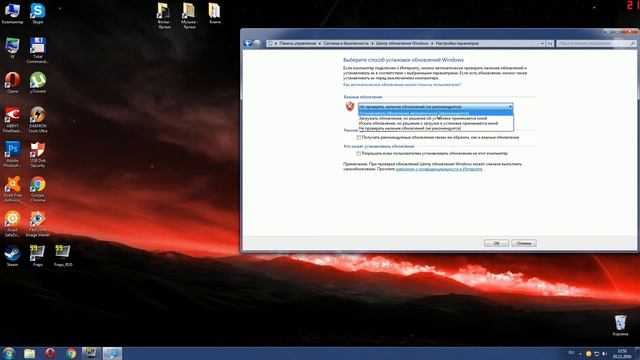
Task: Click the important updates combo box arrow
Action: [x=510, y=107]
